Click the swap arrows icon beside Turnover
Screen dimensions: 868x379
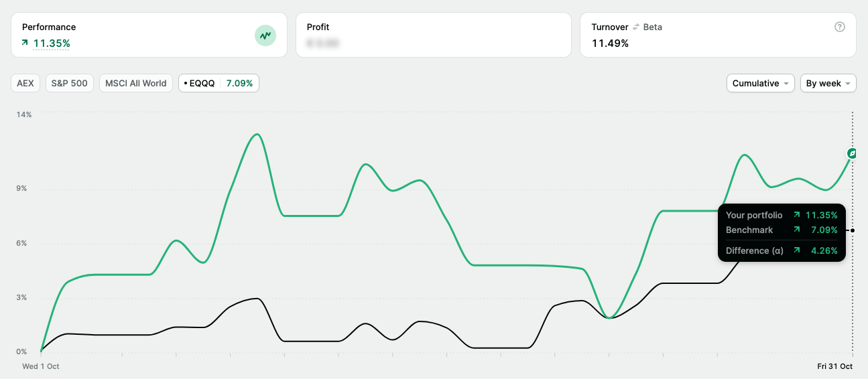[636, 27]
